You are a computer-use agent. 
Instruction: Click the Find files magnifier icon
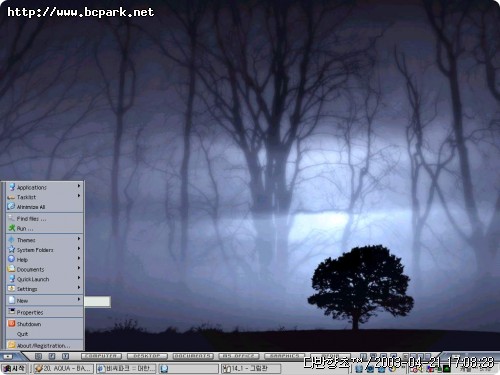(12, 218)
